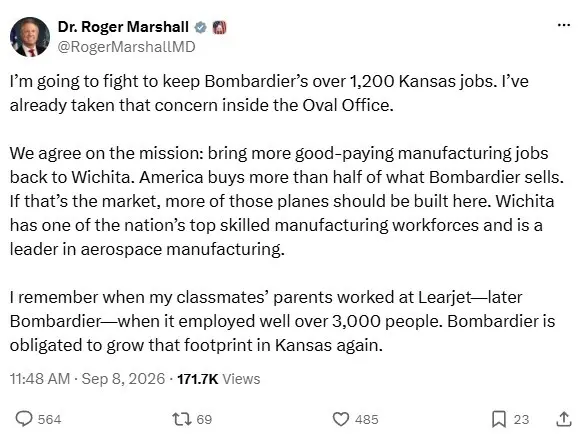
Task: Click the 485 likes count
Action: [367, 419]
